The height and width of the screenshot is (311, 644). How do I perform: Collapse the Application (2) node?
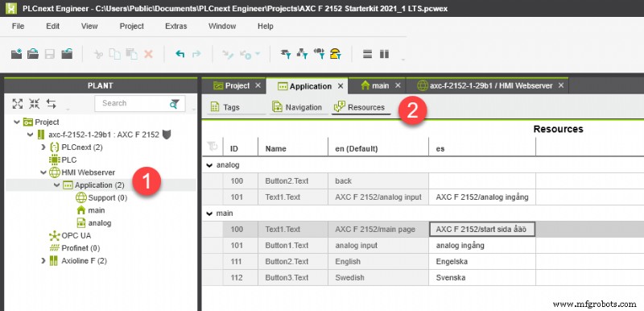click(56, 185)
